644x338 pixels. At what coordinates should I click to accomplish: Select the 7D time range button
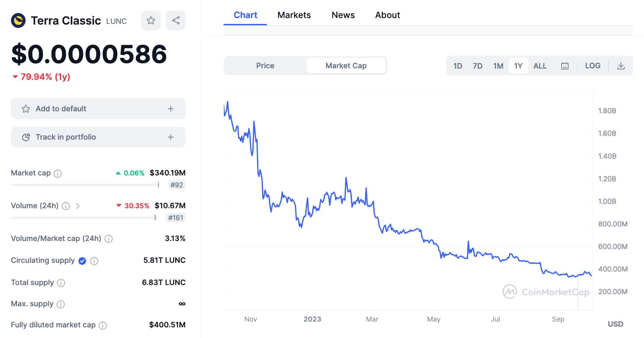[477, 66]
